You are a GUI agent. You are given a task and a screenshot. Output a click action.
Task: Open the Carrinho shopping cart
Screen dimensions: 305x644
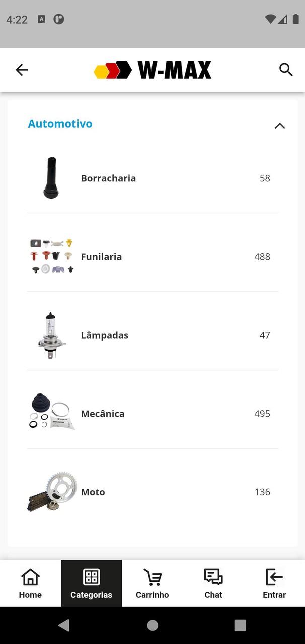[152, 583]
